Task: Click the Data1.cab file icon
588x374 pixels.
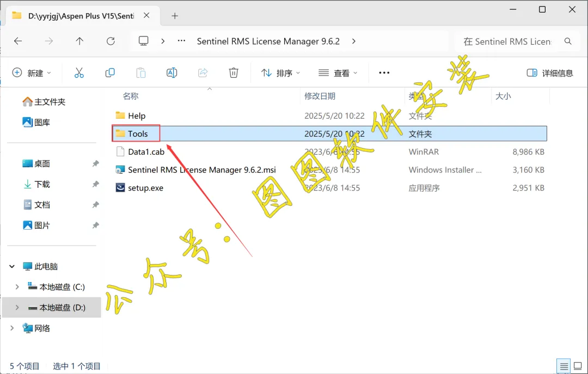Action: point(120,151)
